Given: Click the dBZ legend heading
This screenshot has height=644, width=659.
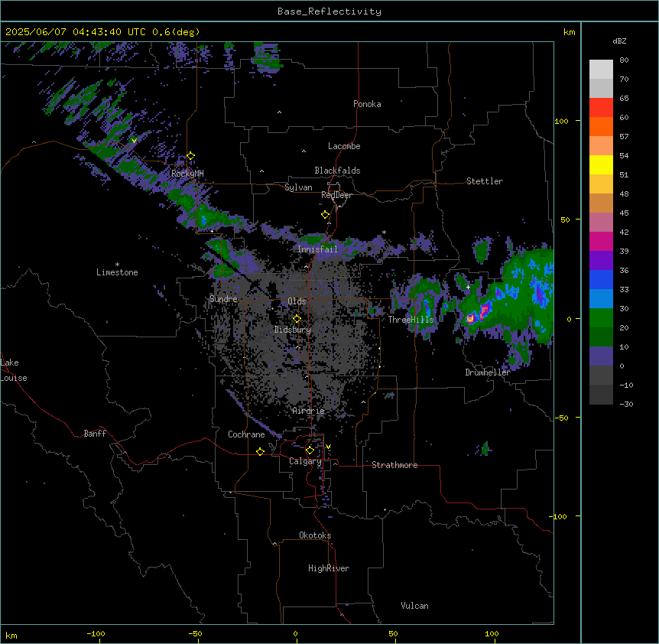Looking at the screenshot, I should (x=619, y=41).
